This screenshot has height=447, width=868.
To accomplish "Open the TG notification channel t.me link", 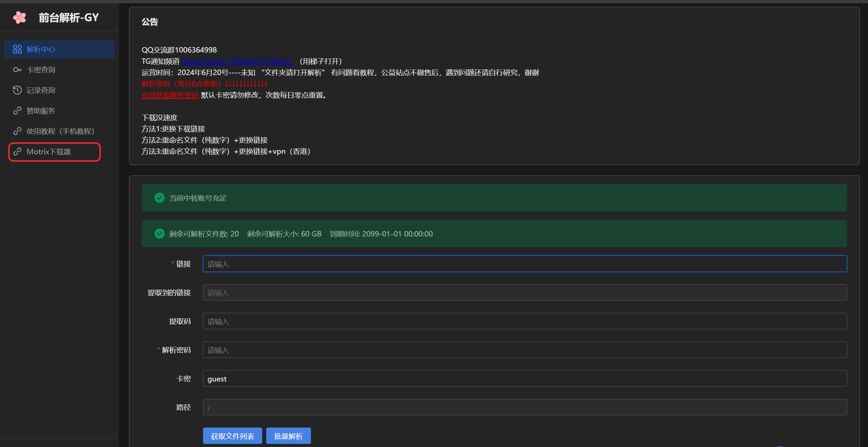I will [x=237, y=61].
